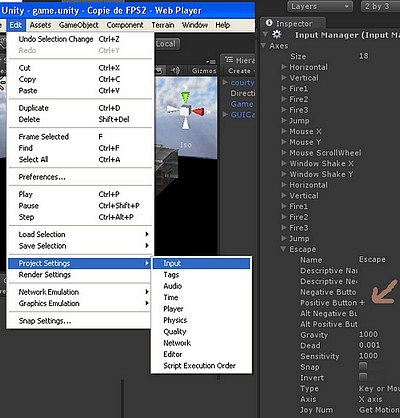Select Network in Project Settings submenu
Image resolution: width=400 pixels, height=418 pixels.
(201, 343)
